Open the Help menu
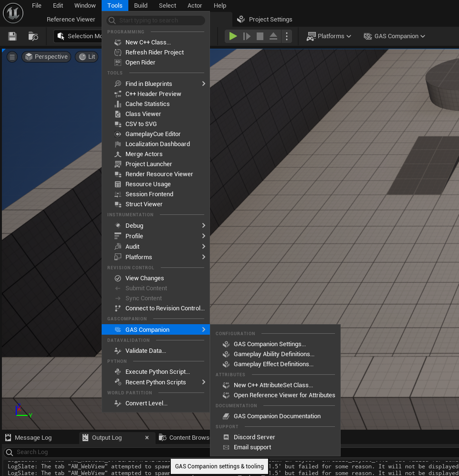 pos(220,5)
